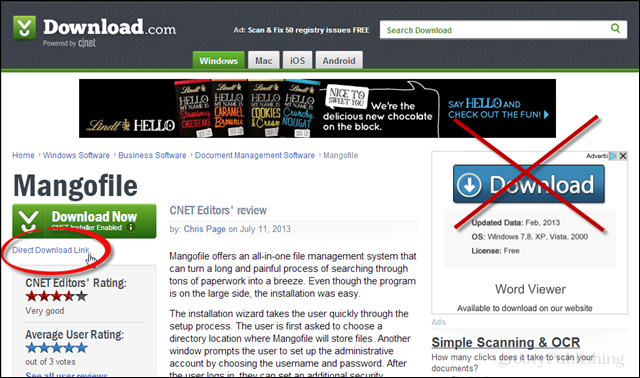Screen dimensions: 640x378
Task: Click the info icon beside CNET Installer Enabled
Action: (131, 227)
